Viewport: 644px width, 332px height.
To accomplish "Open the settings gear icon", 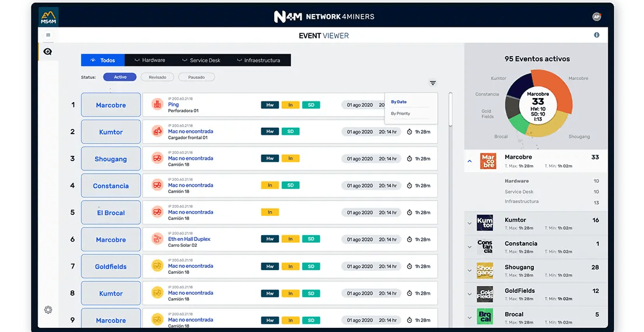I will [48, 310].
